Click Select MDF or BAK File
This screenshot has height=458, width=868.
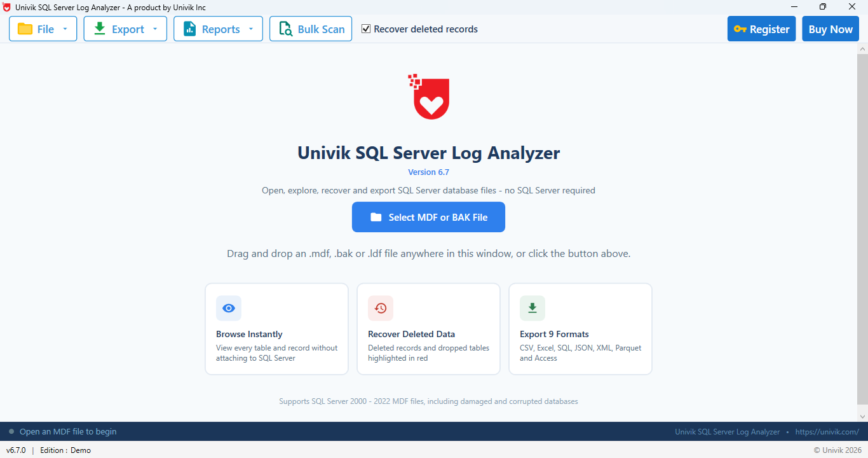(428, 217)
